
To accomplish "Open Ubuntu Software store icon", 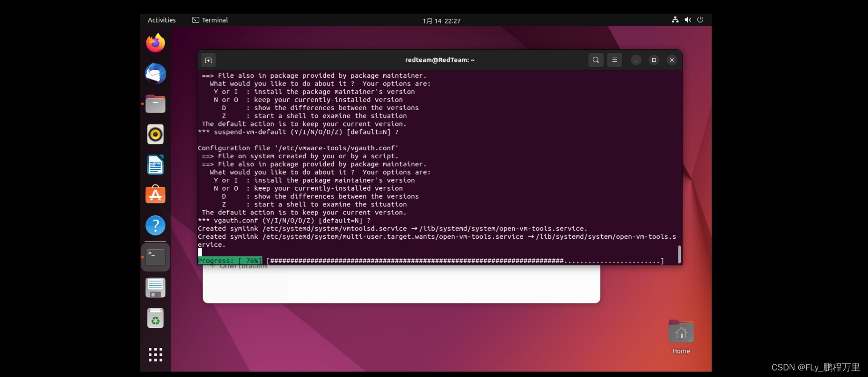I will coord(155,195).
